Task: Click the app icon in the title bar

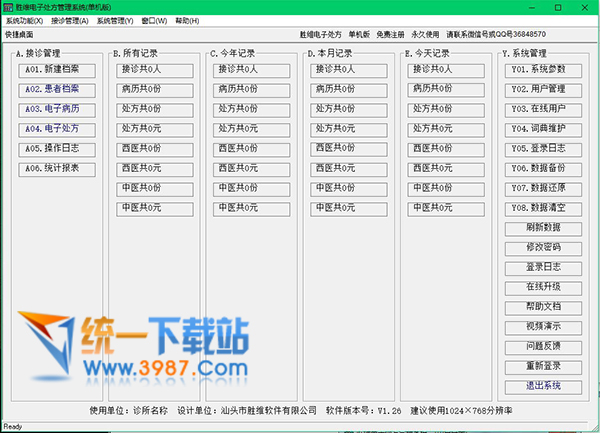Action: 8,7
